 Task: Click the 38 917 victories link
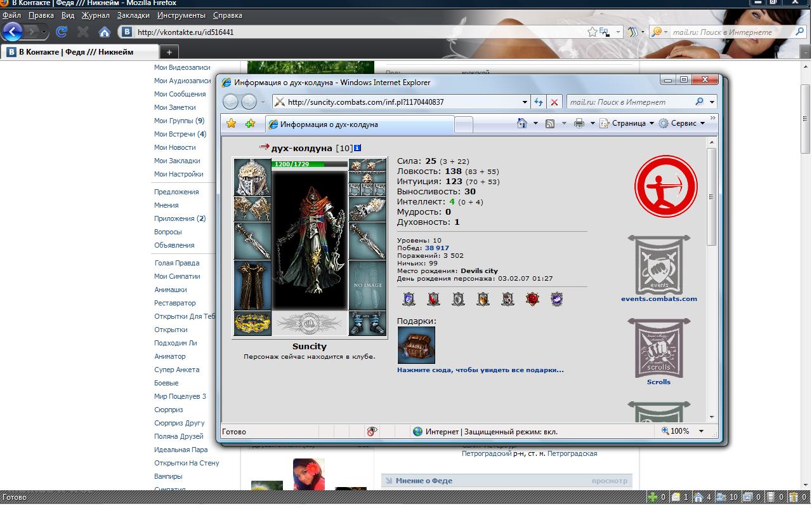(437, 248)
